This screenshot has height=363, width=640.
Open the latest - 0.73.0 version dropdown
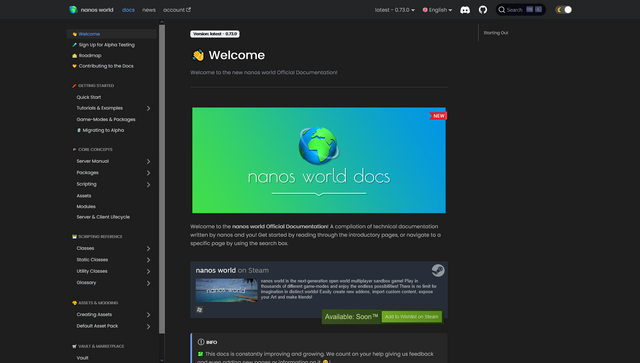coord(395,10)
